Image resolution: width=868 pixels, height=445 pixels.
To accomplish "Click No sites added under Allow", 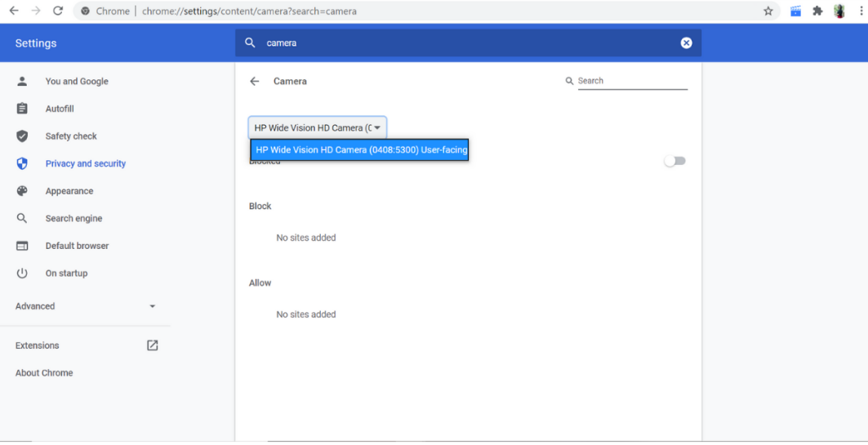I will [x=306, y=314].
